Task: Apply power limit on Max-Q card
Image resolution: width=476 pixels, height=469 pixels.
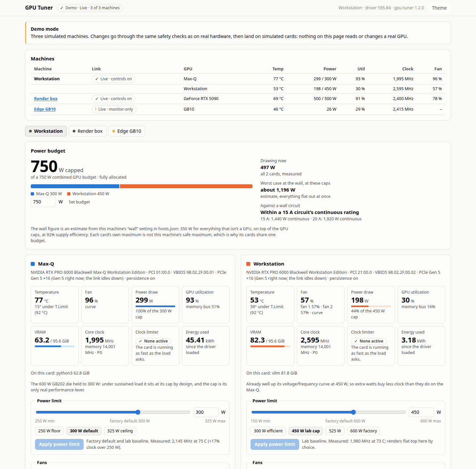Action: (x=59, y=445)
